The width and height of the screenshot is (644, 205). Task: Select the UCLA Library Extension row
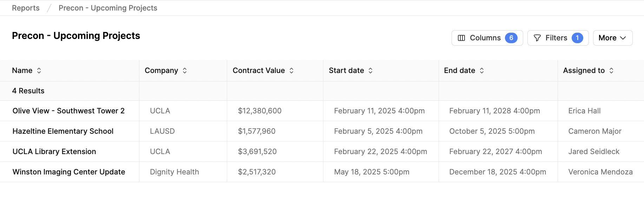(x=322, y=152)
